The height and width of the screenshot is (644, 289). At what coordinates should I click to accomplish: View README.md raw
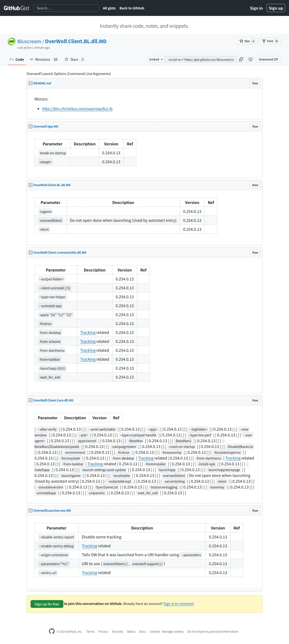click(255, 83)
